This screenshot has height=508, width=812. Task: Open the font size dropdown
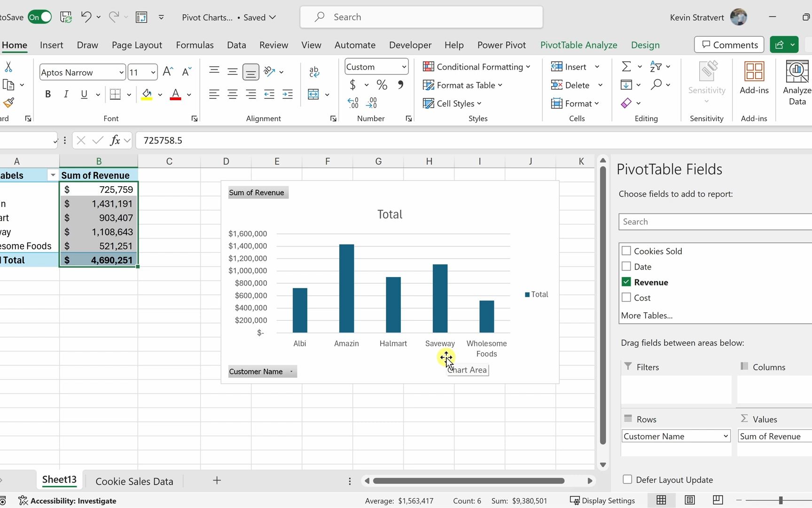click(153, 72)
